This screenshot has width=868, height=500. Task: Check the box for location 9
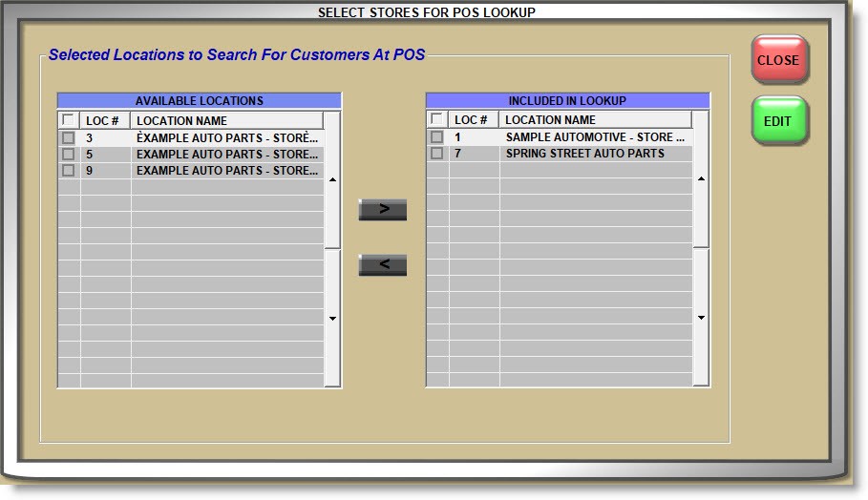68,171
